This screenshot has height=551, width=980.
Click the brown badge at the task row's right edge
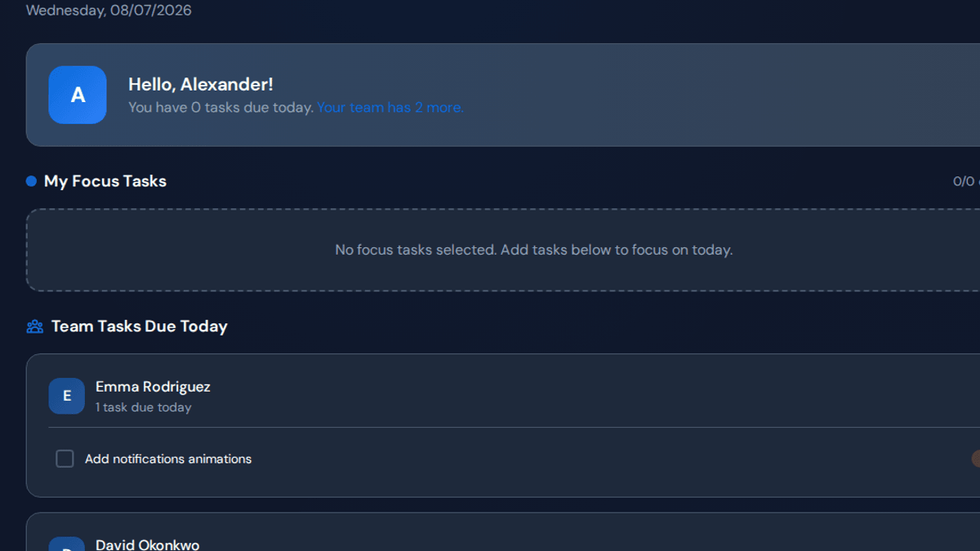(x=976, y=459)
